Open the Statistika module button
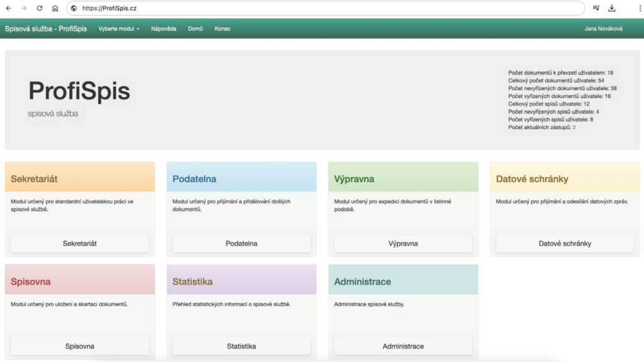 (x=241, y=346)
